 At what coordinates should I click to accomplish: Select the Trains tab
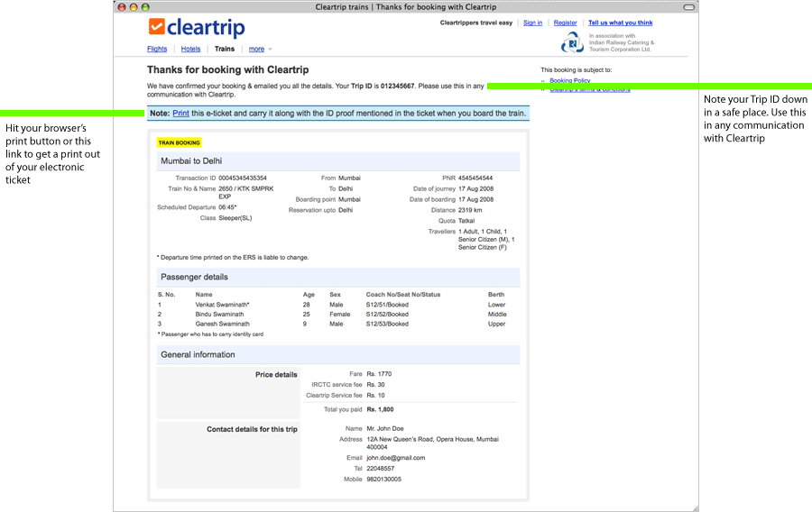pyautogui.click(x=225, y=49)
